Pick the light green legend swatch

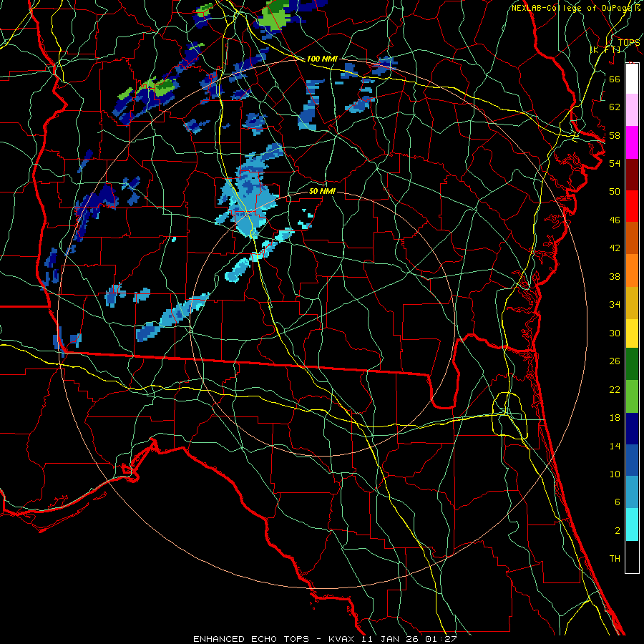(x=632, y=396)
